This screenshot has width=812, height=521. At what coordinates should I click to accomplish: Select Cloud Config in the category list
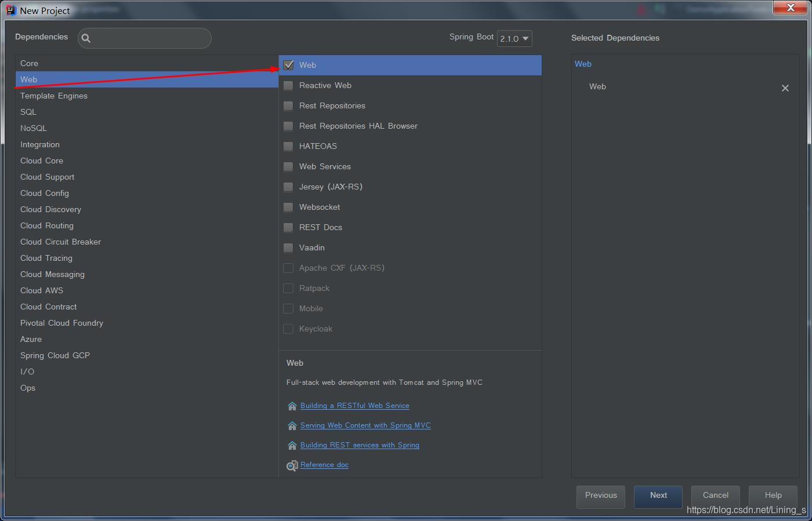147,193
